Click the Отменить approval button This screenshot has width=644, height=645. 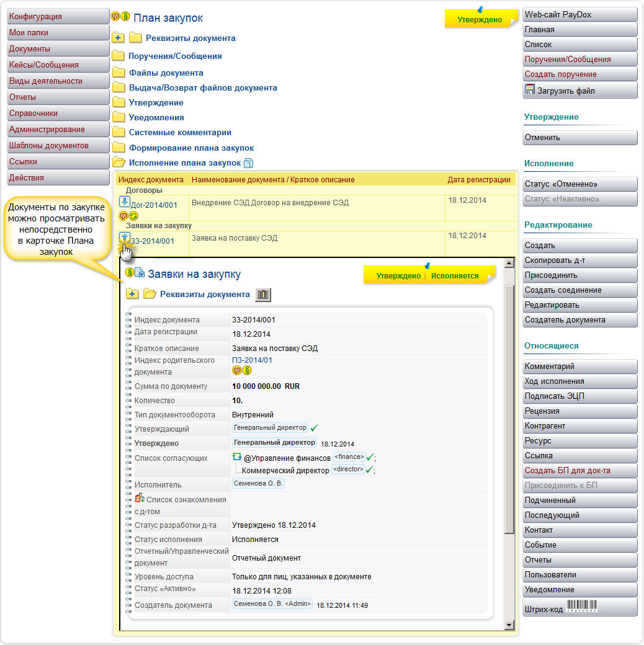579,138
